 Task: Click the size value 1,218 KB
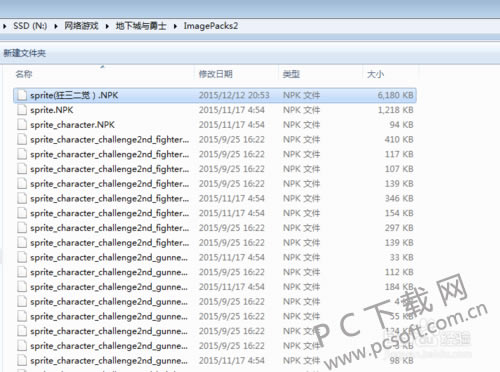[x=395, y=110]
